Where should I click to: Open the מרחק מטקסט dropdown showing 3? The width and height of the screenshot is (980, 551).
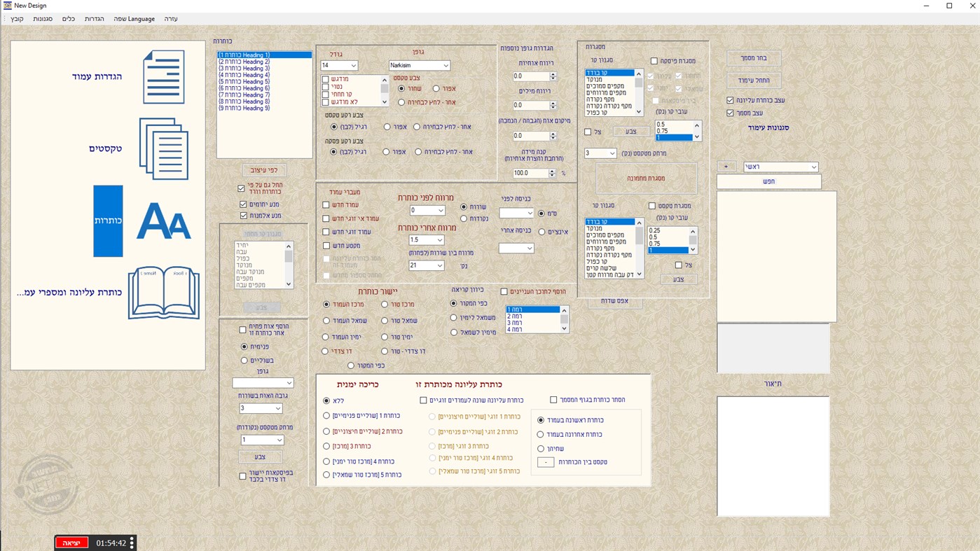(x=600, y=153)
